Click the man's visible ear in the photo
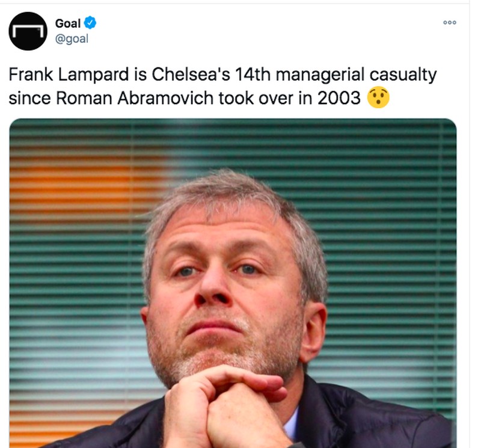This screenshot has height=448, width=481. (314, 331)
